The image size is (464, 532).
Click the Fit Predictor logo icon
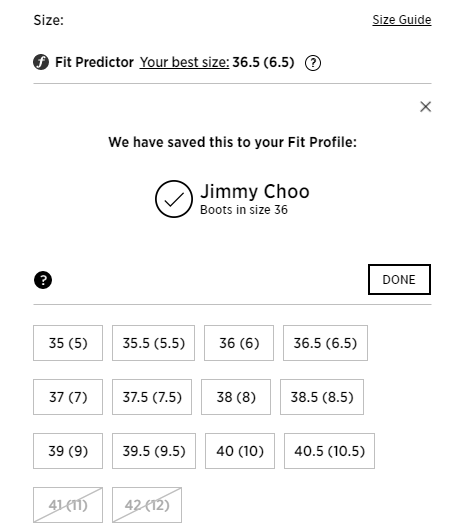[x=41, y=62]
